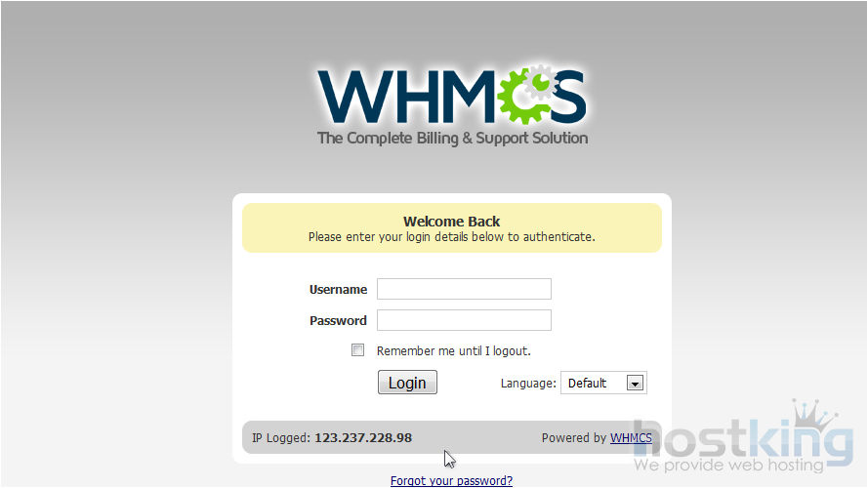
Task: Click the small gray gear in the logo
Action: (x=541, y=83)
